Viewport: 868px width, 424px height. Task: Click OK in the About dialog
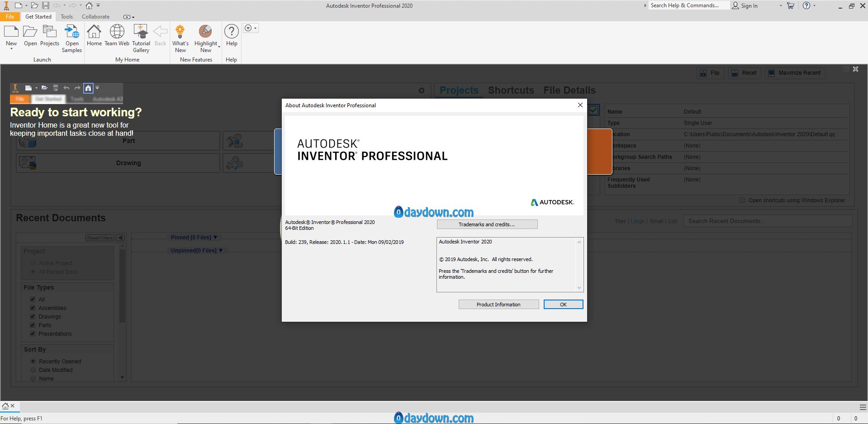point(563,305)
